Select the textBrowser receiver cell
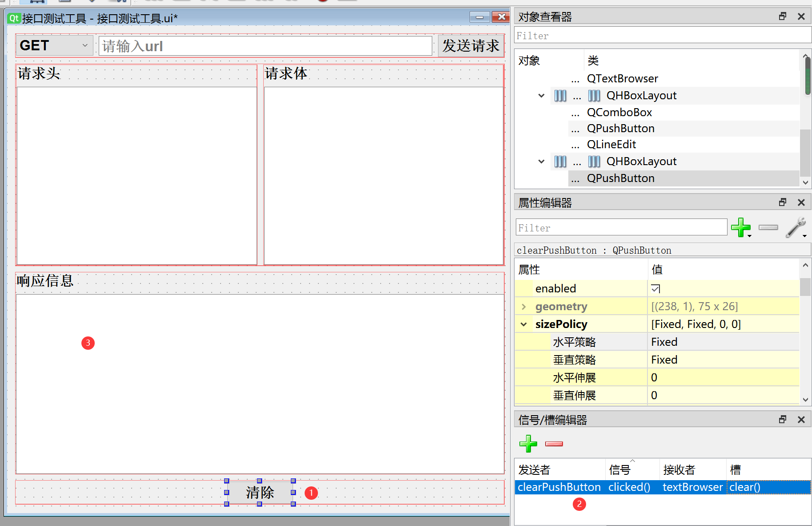Image resolution: width=812 pixels, height=526 pixels. pos(693,487)
